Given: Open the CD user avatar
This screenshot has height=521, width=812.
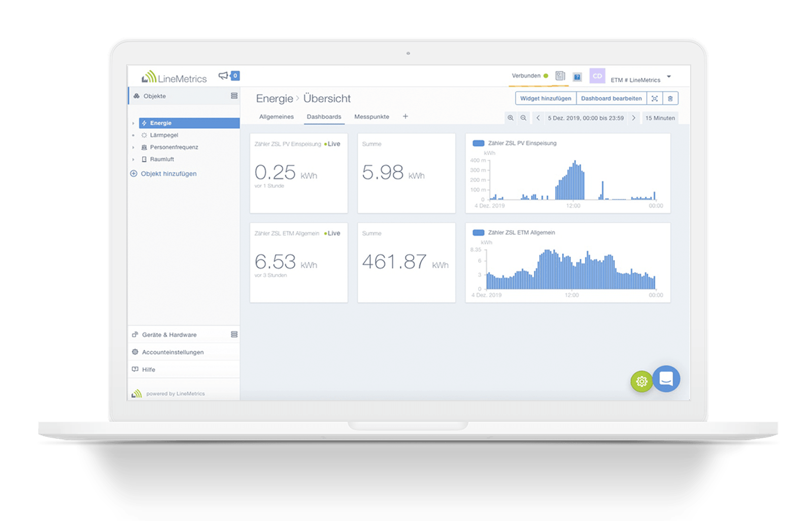Looking at the screenshot, I should pyautogui.click(x=597, y=76).
